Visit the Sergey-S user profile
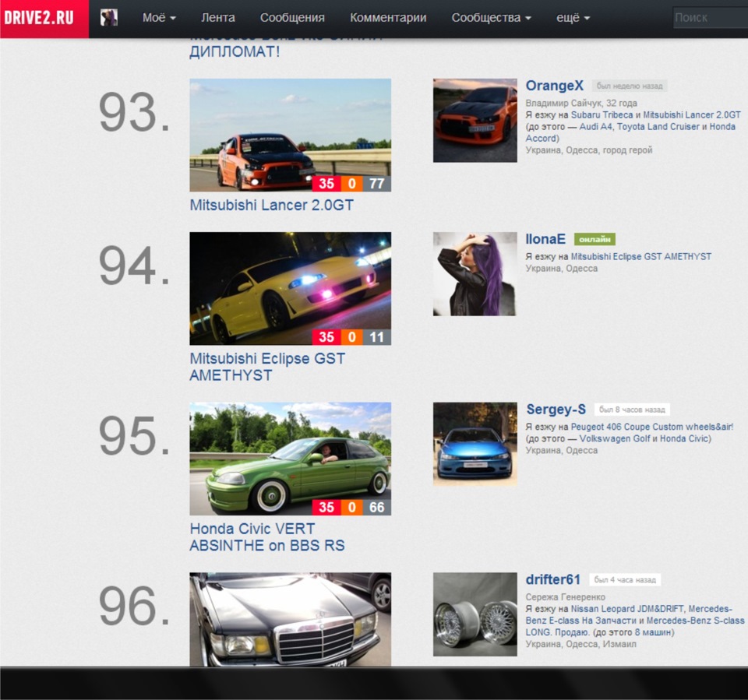The image size is (748, 700). pyautogui.click(x=556, y=409)
